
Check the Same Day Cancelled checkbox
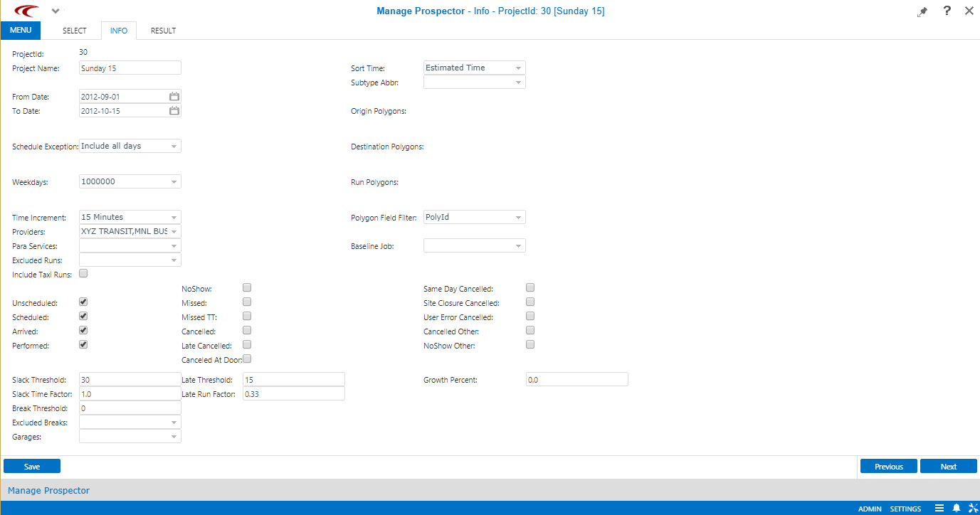(x=529, y=287)
